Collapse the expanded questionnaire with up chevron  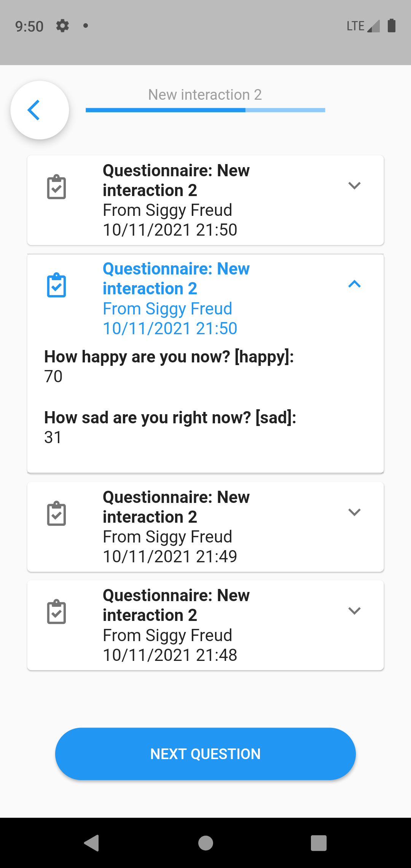pyautogui.click(x=354, y=284)
